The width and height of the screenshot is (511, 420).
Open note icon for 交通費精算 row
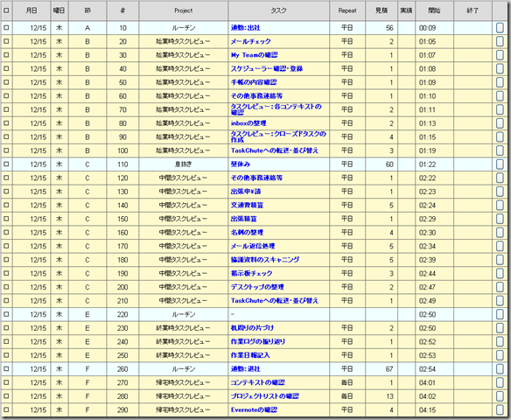500,206
